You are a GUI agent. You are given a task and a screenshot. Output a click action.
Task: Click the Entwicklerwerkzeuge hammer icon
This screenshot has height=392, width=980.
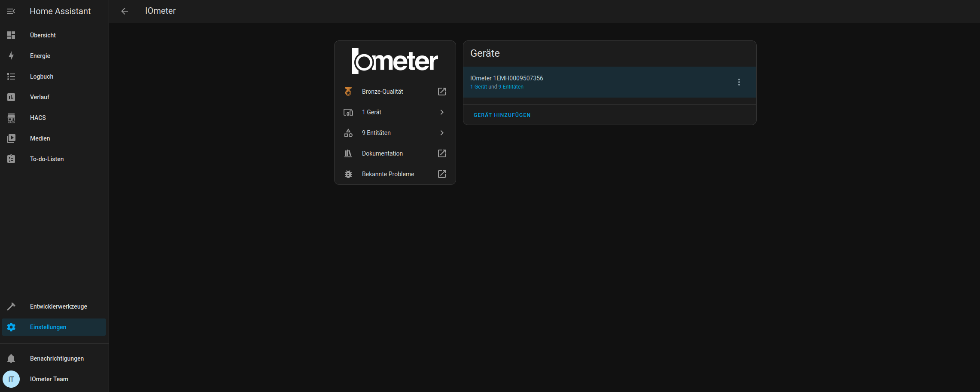pos(11,306)
